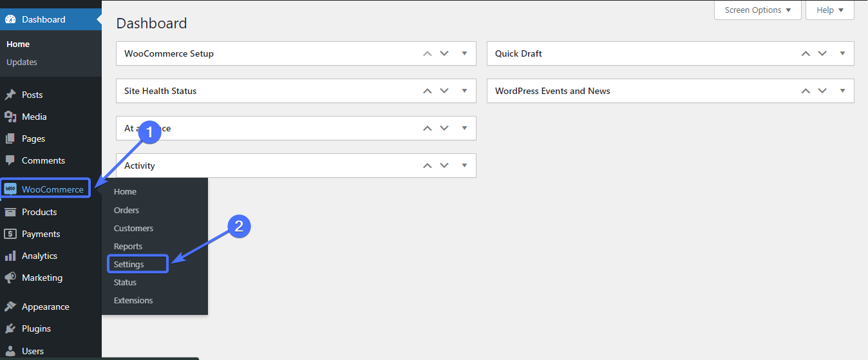This screenshot has width=868, height=360.
Task: Click the Posts pushpin icon
Action: coord(10,95)
